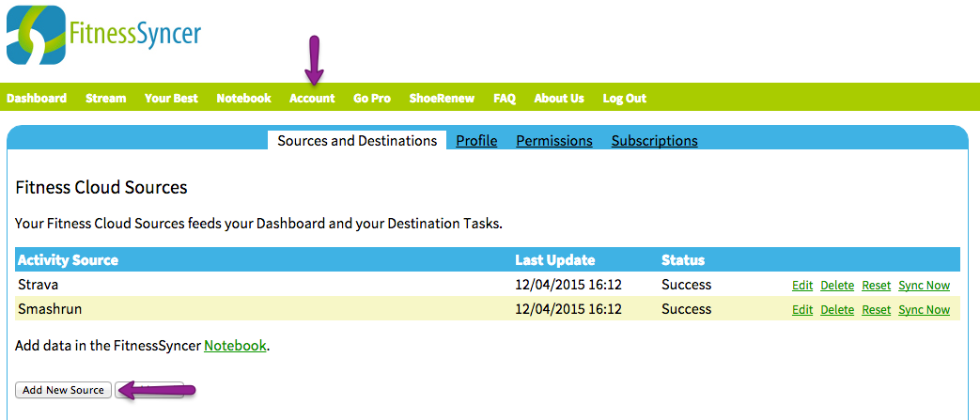
Task: View the FAQ page
Action: [x=505, y=98]
